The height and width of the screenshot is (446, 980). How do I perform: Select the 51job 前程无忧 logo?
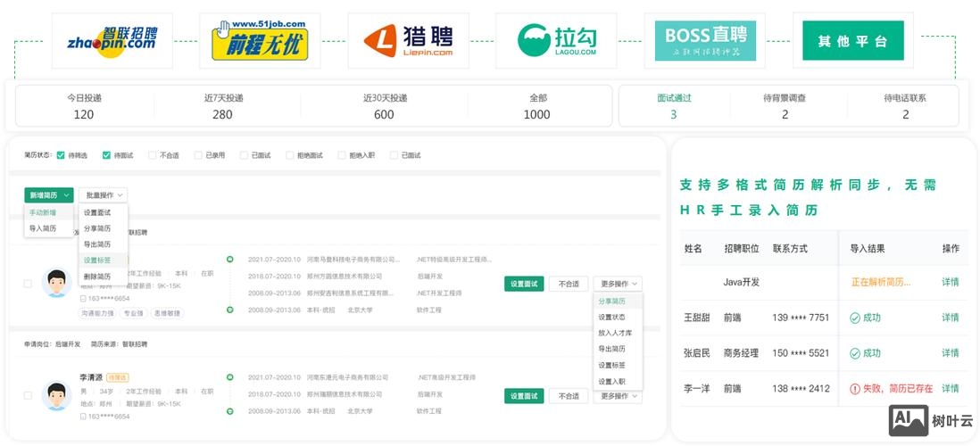pyautogui.click(x=260, y=41)
